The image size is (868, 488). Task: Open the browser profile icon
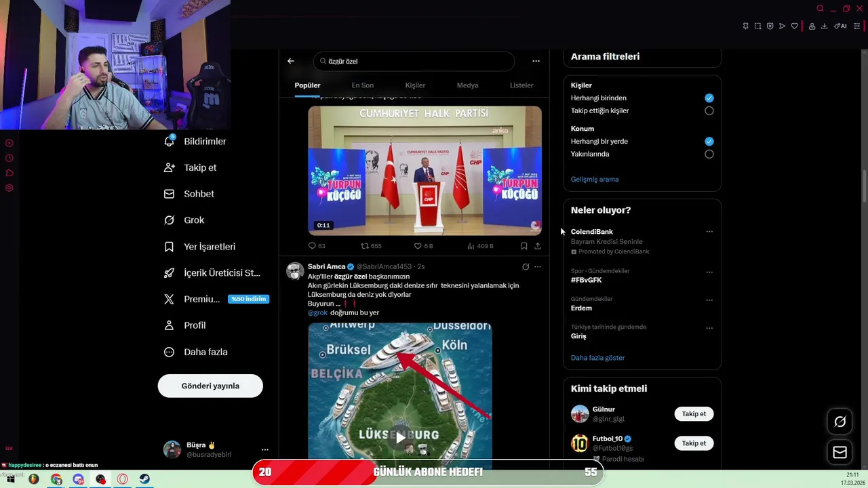(812, 26)
